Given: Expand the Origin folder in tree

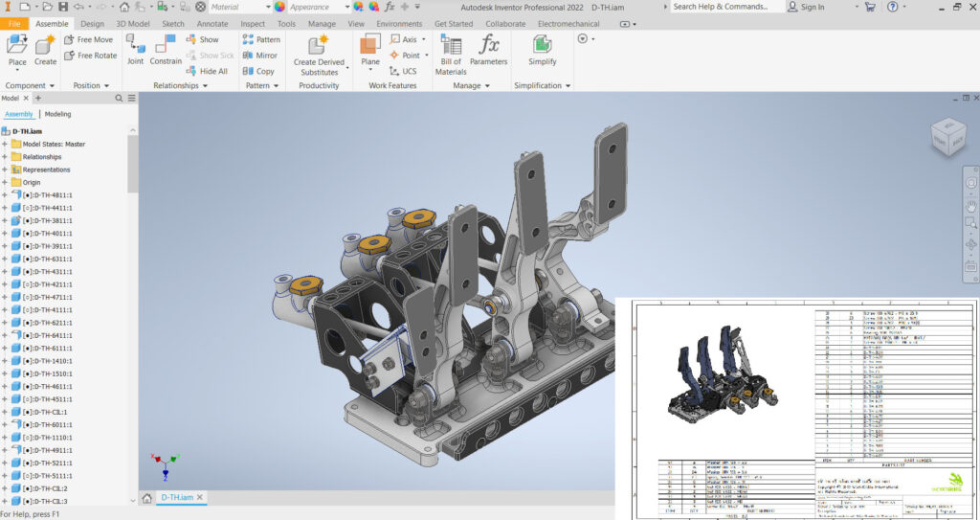Looking at the screenshot, I should point(5,182).
